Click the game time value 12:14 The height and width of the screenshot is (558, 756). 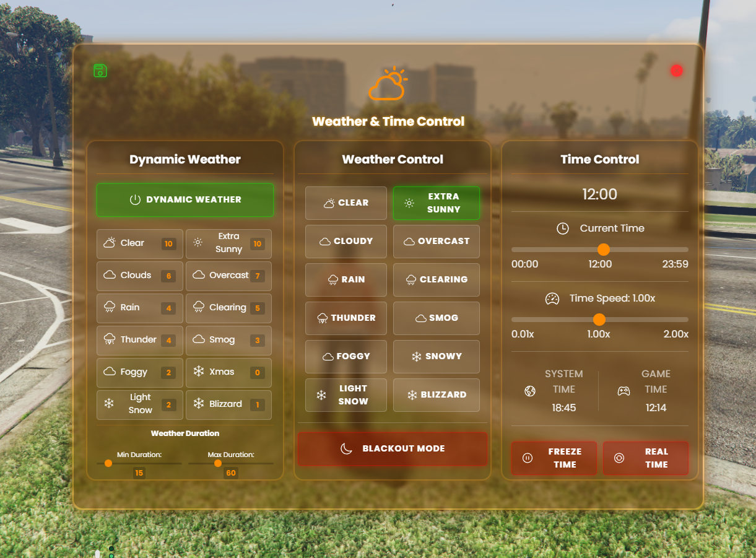pyautogui.click(x=656, y=408)
